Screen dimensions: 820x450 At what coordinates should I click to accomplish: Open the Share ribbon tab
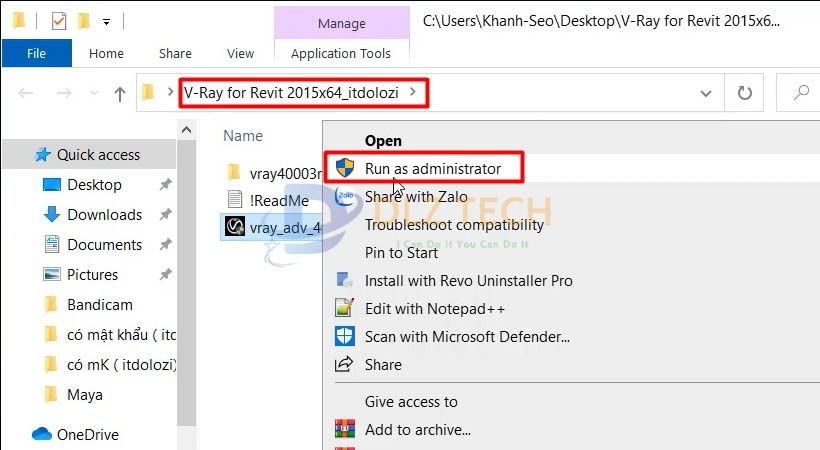point(175,53)
